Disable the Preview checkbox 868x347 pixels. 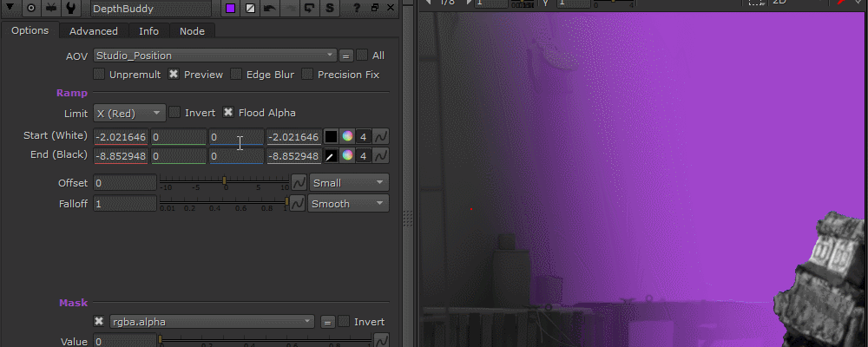point(174,74)
